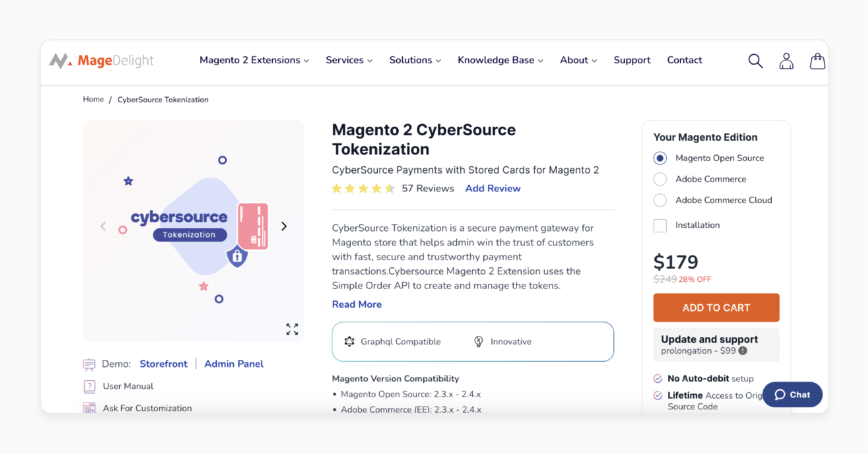Screen dimensions: 868x454
Task: Click the User Manual question icon
Action: 90,386
